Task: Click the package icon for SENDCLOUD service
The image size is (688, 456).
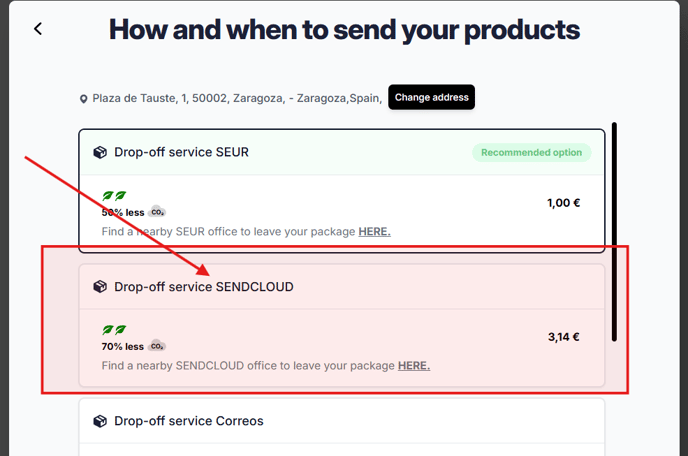Action: [x=100, y=287]
